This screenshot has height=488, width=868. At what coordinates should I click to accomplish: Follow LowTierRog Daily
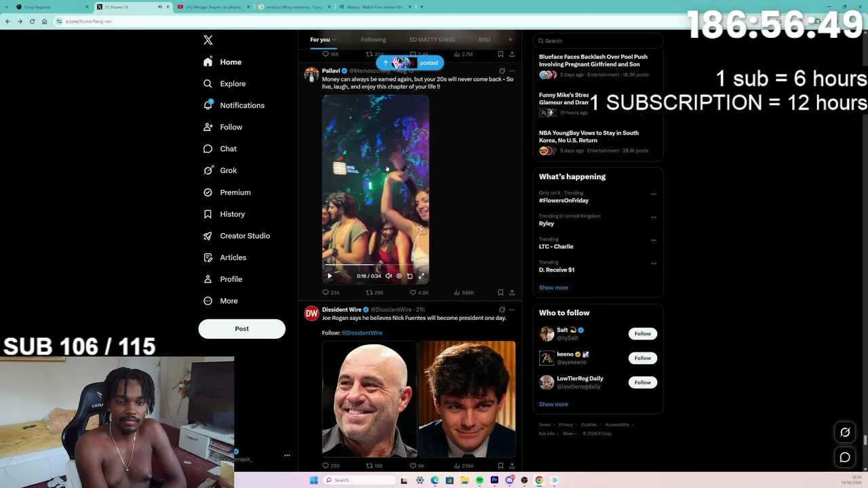(x=642, y=382)
